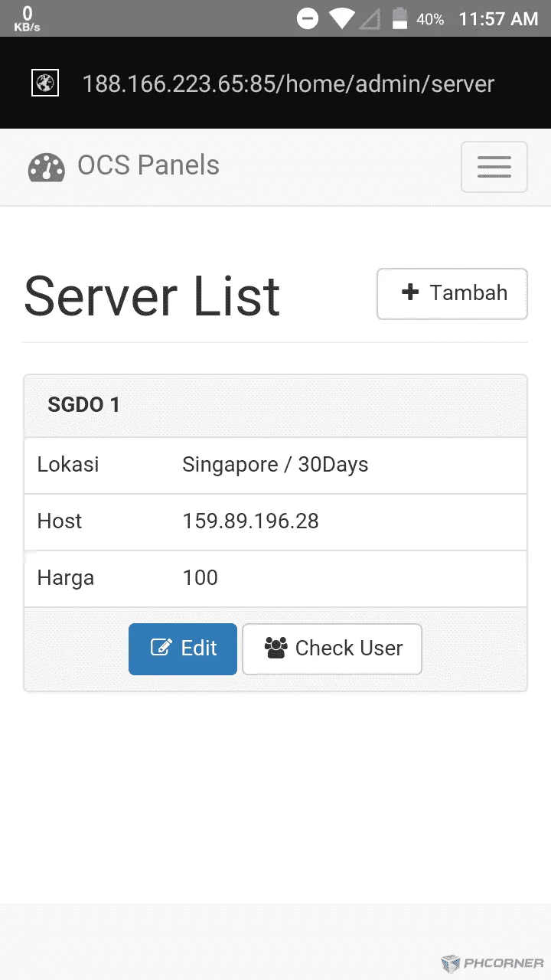Click the OCS Panels dashboard gauge icon
This screenshot has height=980, width=551.
click(x=46, y=167)
